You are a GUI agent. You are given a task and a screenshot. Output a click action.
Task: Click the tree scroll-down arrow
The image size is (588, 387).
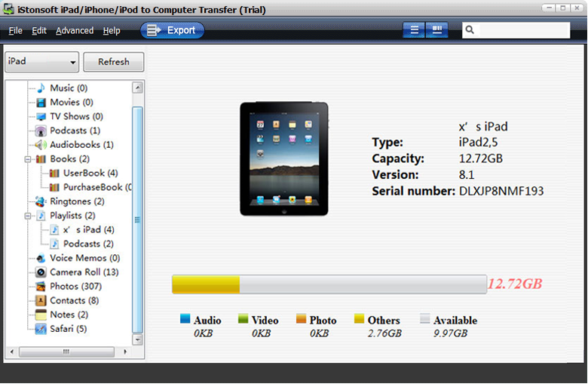point(138,339)
